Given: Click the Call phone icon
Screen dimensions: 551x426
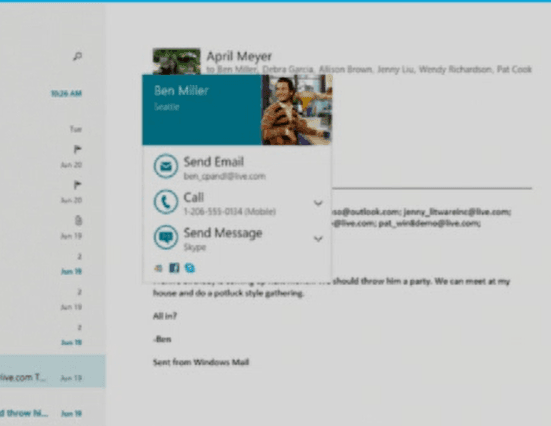Looking at the screenshot, I should point(166,202).
